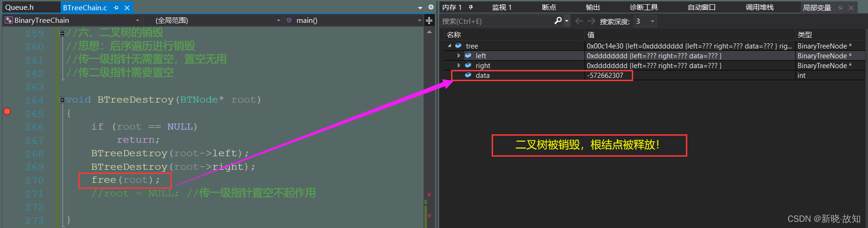The height and width of the screenshot is (228, 868).
Task: Open the search options dropdown arrow
Action: click(567, 21)
